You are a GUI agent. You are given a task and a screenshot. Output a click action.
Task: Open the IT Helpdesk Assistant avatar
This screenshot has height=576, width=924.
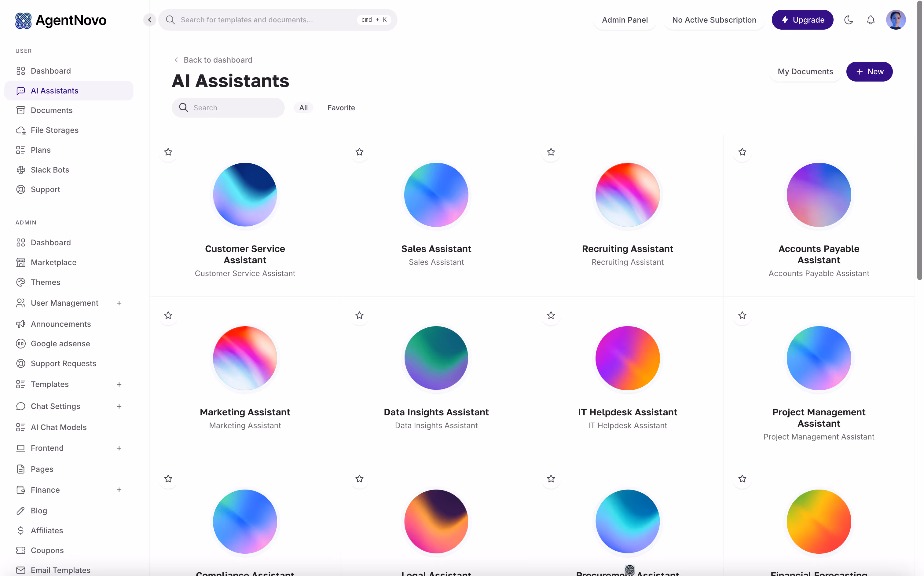pos(628,358)
